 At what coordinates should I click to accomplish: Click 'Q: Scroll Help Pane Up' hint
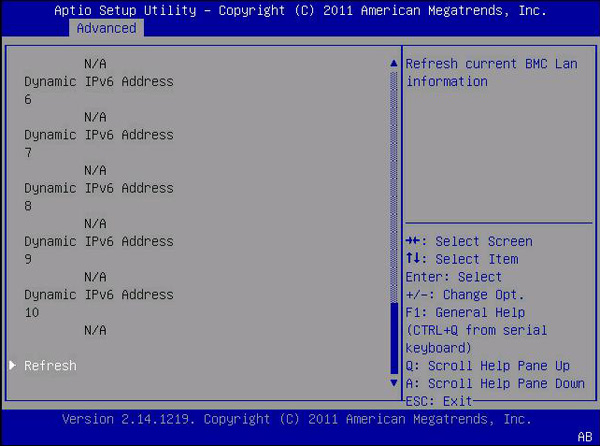pos(488,366)
